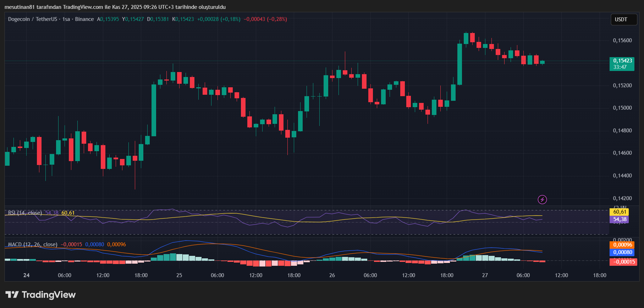Click the Binance exchange label

pyautogui.click(x=84, y=19)
